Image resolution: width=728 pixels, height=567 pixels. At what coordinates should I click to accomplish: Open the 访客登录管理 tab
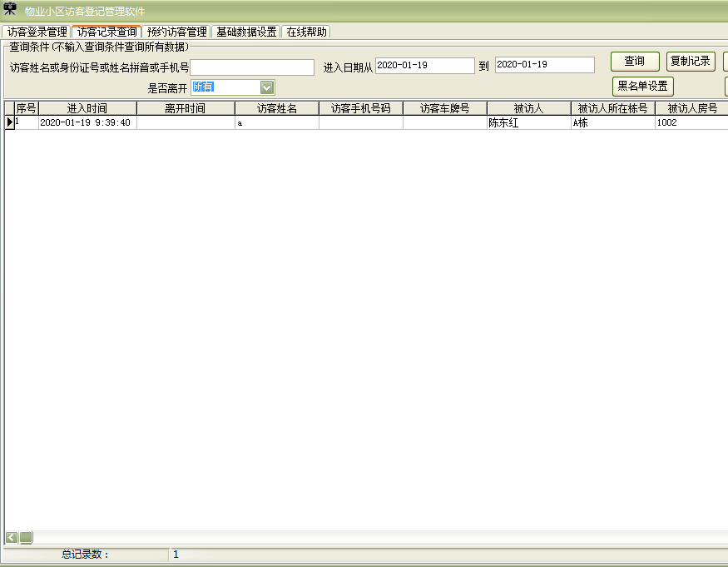(37, 32)
